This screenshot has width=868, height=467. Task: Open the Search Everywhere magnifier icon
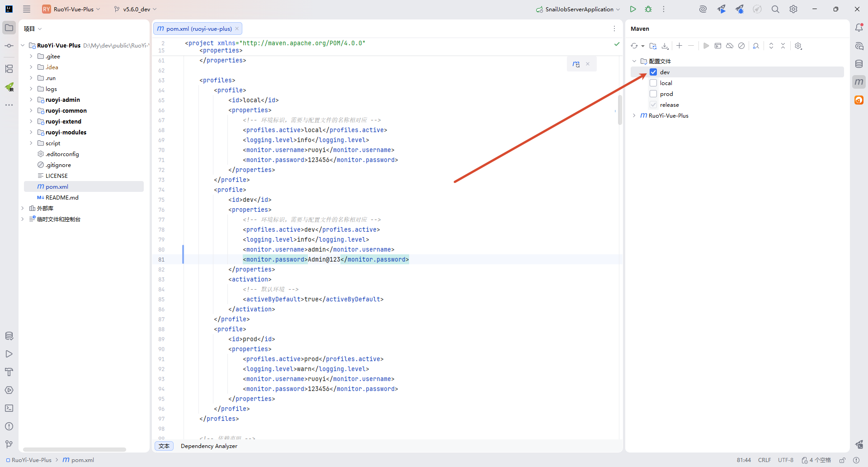point(775,9)
